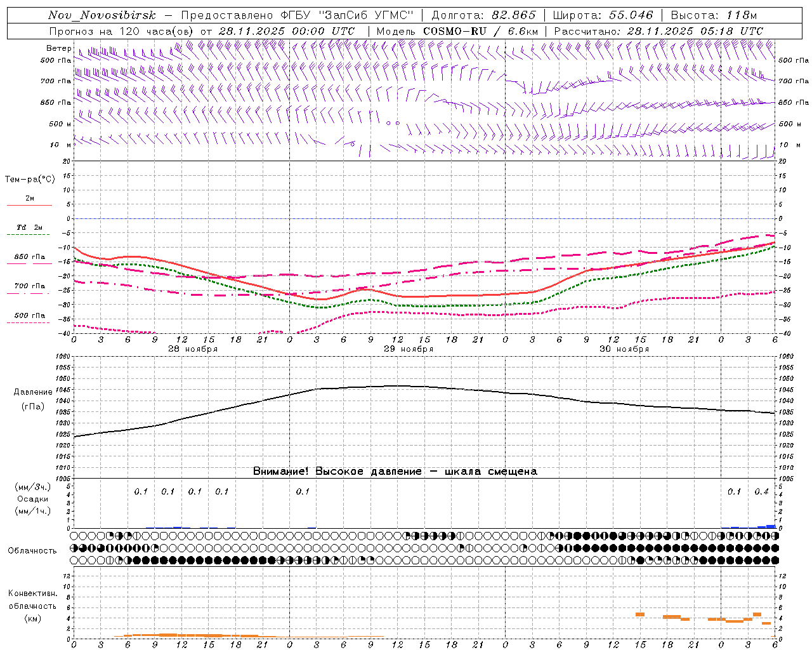Click the 850 гПа temperature legend entry

point(30,257)
